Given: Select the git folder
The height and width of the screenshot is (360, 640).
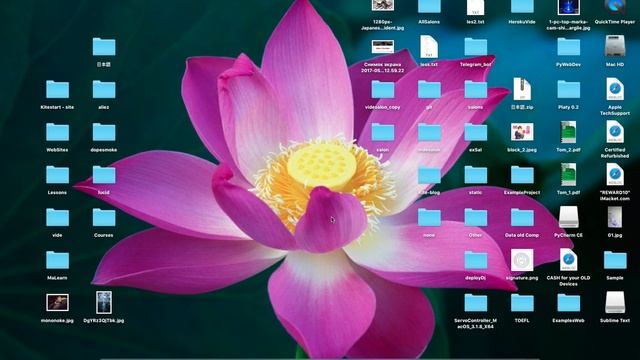Looking at the screenshot, I should (429, 89).
